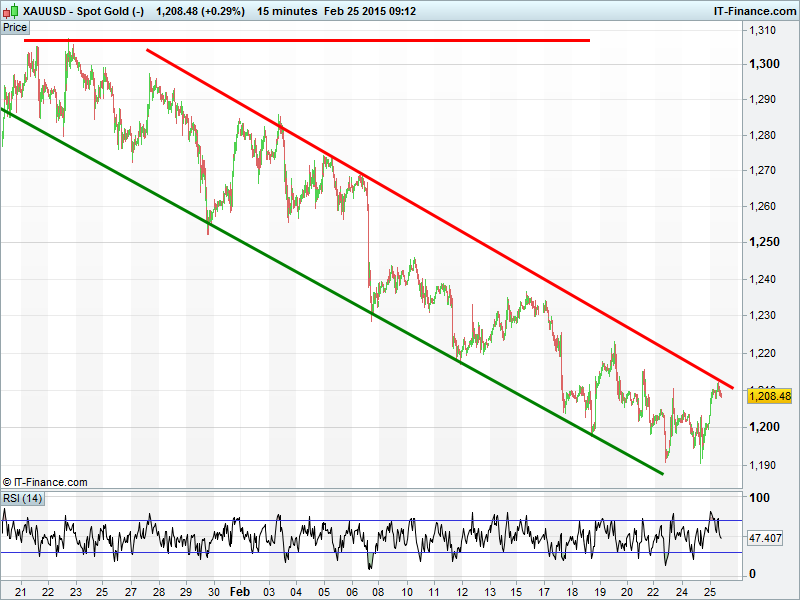Select the yellow 1,208.48 current price tag
This screenshot has height=600, width=800.
769,396
